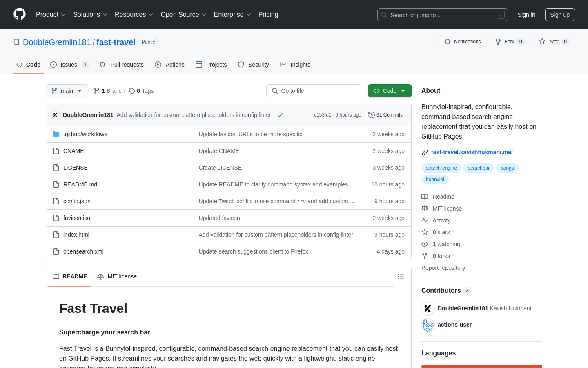Click the actions-user contributor avatar

click(428, 325)
